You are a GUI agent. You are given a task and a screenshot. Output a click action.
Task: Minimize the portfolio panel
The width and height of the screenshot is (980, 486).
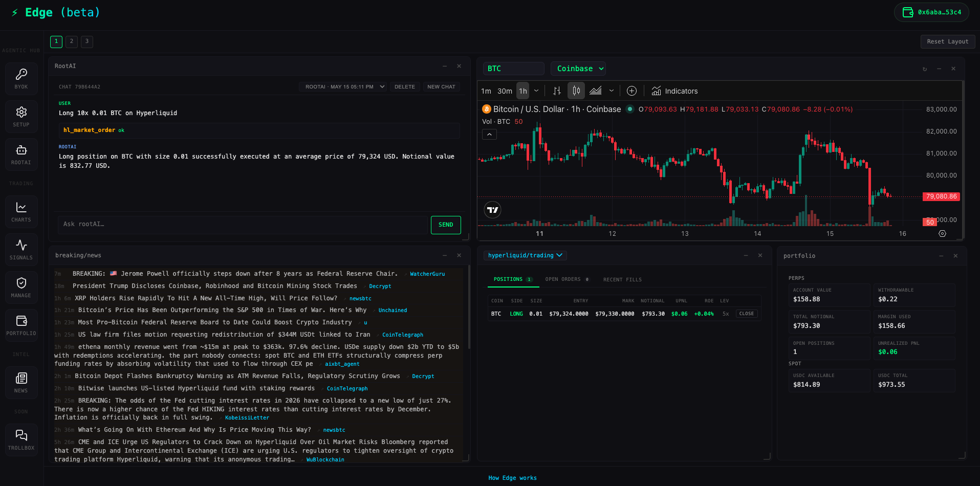click(x=941, y=256)
